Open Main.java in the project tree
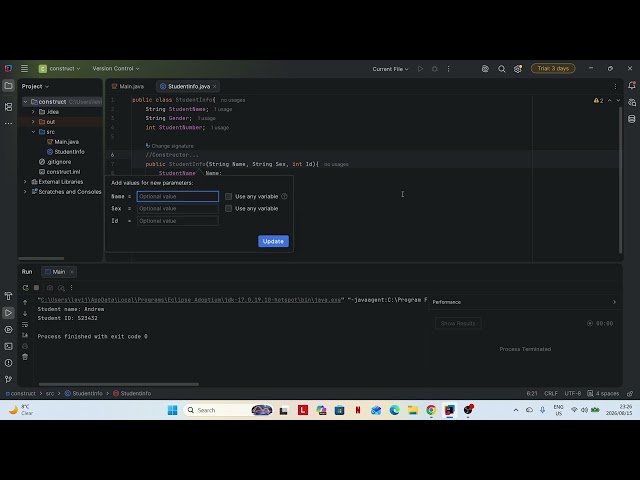640x480 pixels. [63, 142]
